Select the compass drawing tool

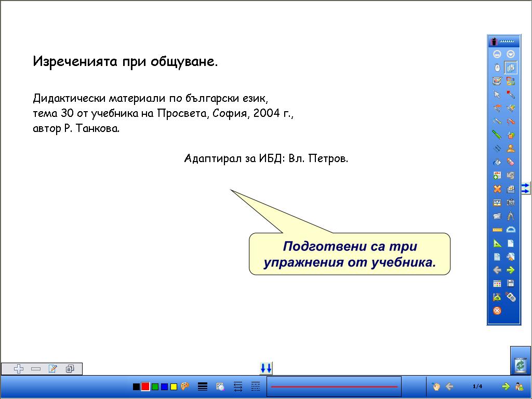[x=511, y=216]
